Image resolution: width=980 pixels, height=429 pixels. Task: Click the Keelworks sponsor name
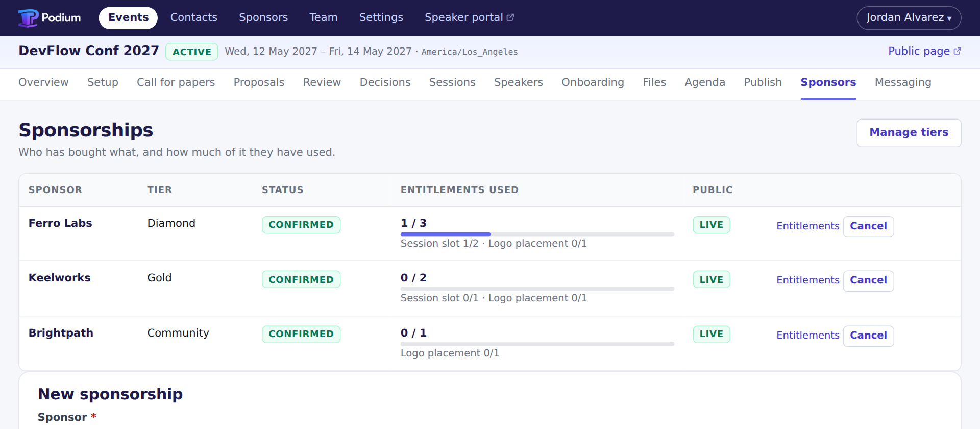(x=59, y=278)
